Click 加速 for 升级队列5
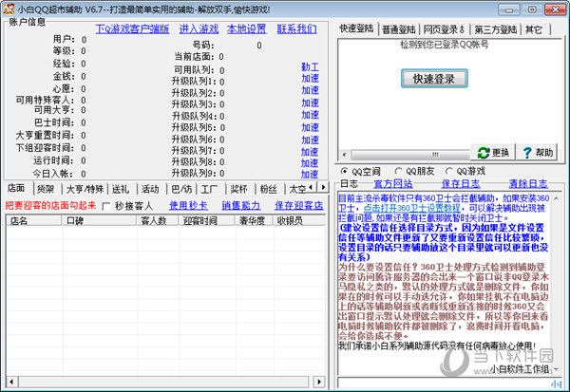This screenshot has height=392, width=570. pos(310,127)
